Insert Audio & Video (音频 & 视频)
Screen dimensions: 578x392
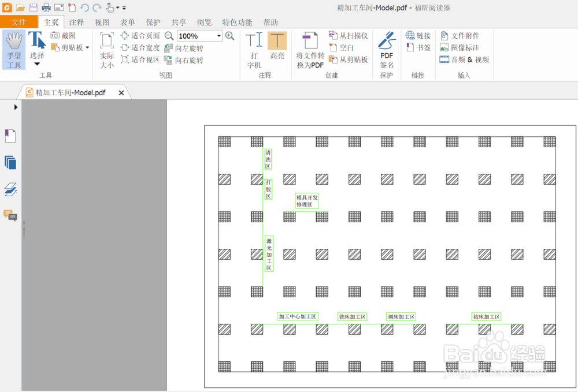coord(465,59)
